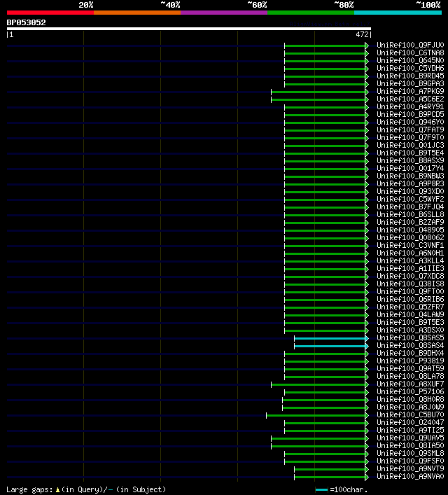Select the BP053052 query name

point(26,22)
